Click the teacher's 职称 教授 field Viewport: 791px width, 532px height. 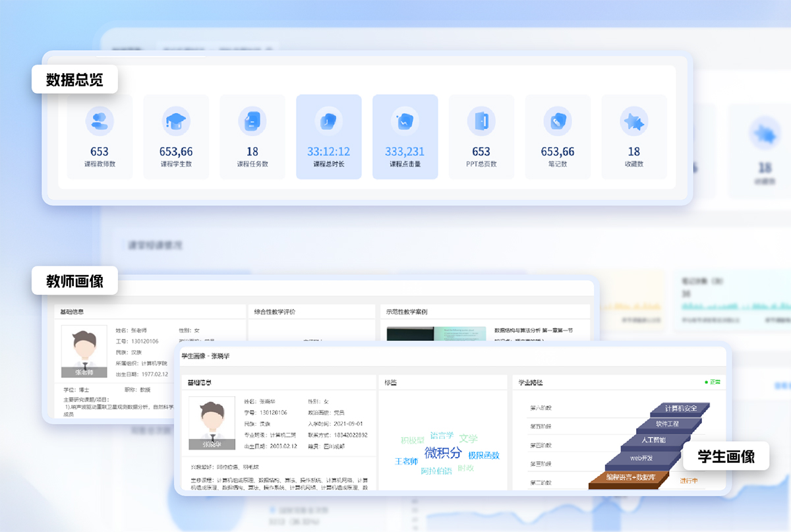(138, 390)
